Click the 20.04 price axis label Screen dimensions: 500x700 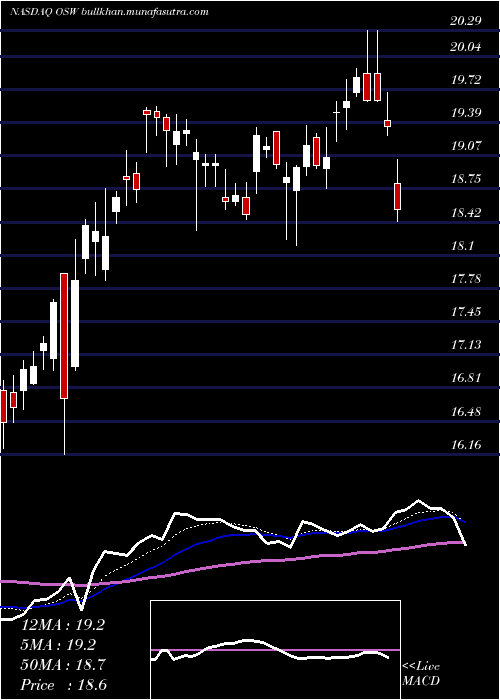click(x=466, y=47)
